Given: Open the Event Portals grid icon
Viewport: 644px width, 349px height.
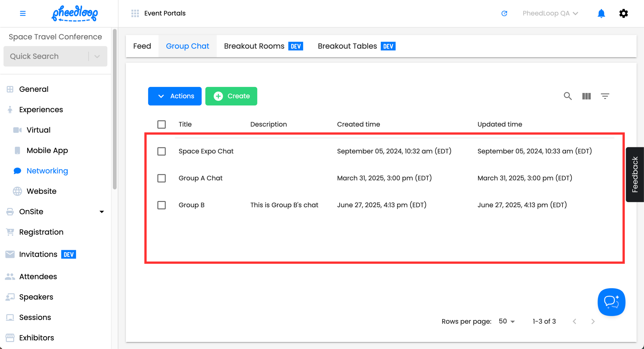Looking at the screenshot, I should [x=135, y=13].
